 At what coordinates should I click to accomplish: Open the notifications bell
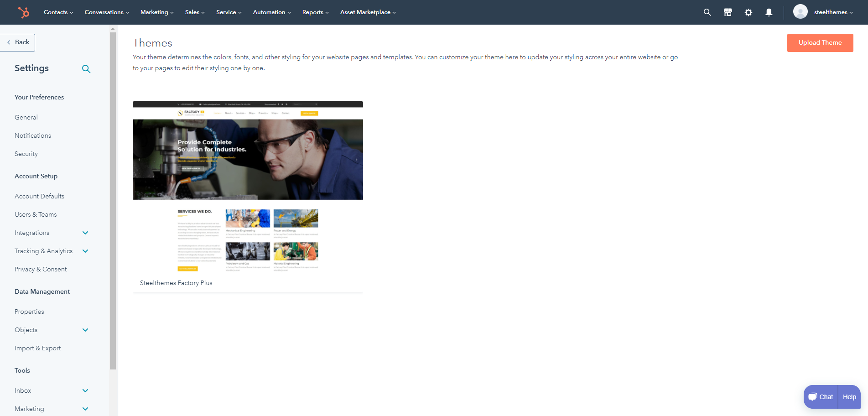point(769,12)
